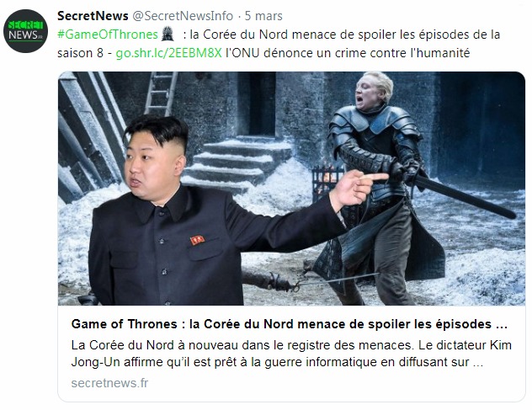Viewport: 532px width, 410px height.
Task: Click the word "saison 8" in the tweet
Action: 80,53
